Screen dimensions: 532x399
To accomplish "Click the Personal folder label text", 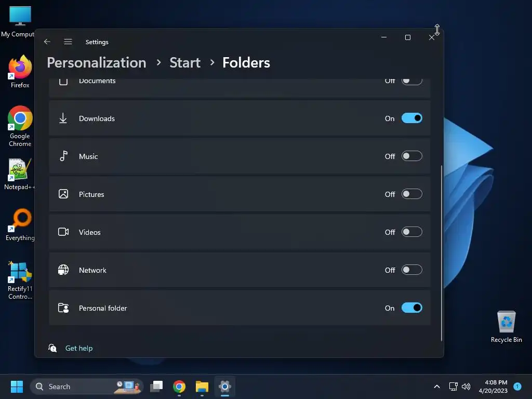I will click(x=103, y=308).
